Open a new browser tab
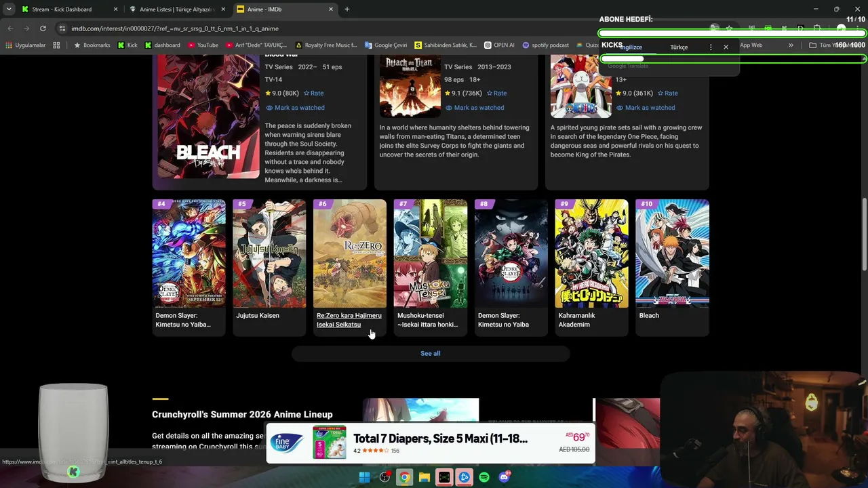Viewport: 868px width, 488px height. point(347,9)
